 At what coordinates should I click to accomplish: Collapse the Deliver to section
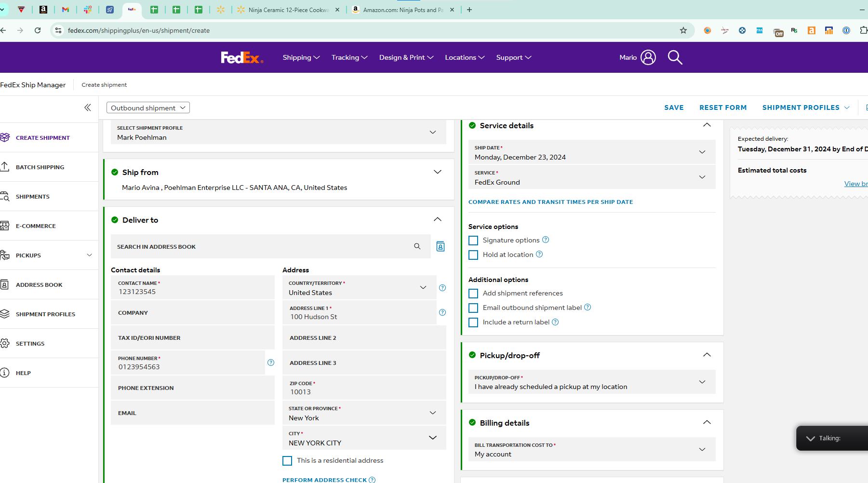click(438, 219)
